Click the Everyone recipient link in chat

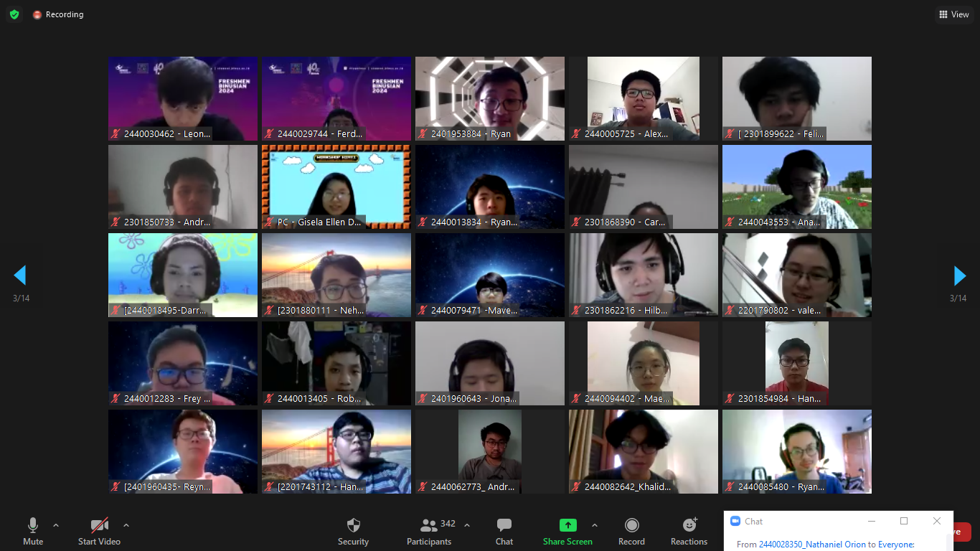(895, 545)
